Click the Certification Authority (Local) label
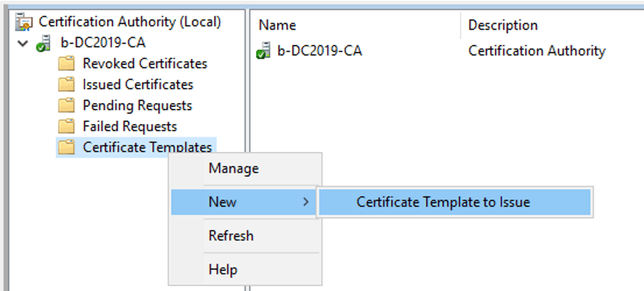Image resolution: width=644 pixels, height=291 pixels. (130, 22)
